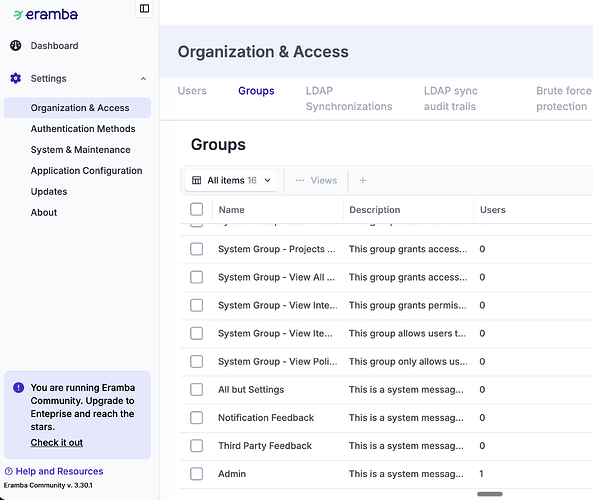This screenshot has width=593, height=500.
Task: Click the Settings gear icon
Action: coord(16,78)
